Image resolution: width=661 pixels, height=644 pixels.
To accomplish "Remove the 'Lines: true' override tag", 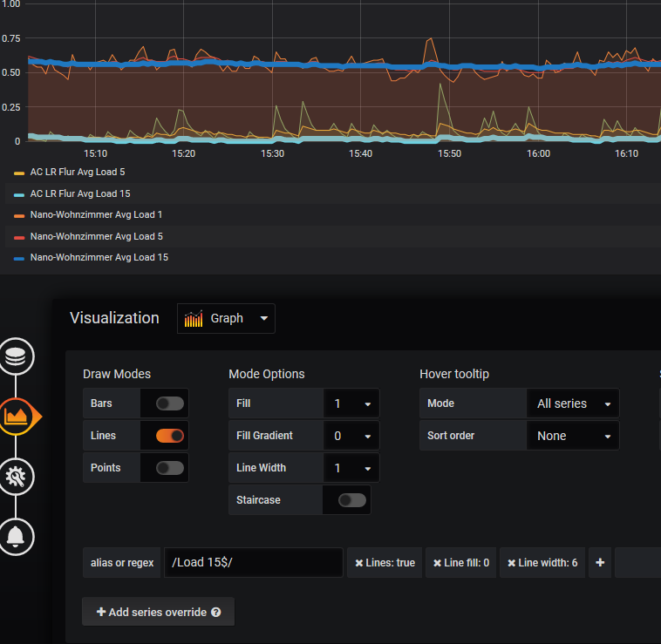I will [359, 563].
